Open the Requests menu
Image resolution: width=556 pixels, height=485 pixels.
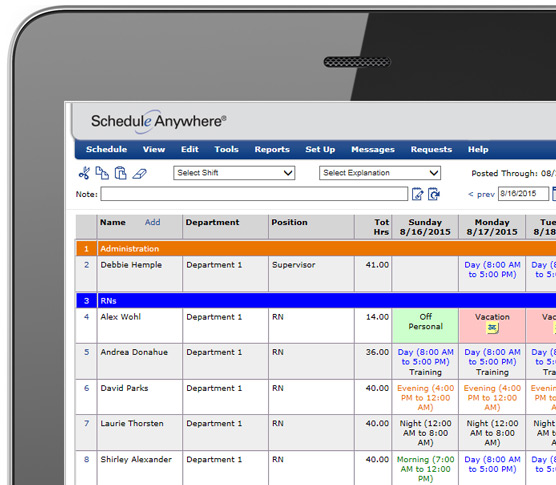click(431, 149)
